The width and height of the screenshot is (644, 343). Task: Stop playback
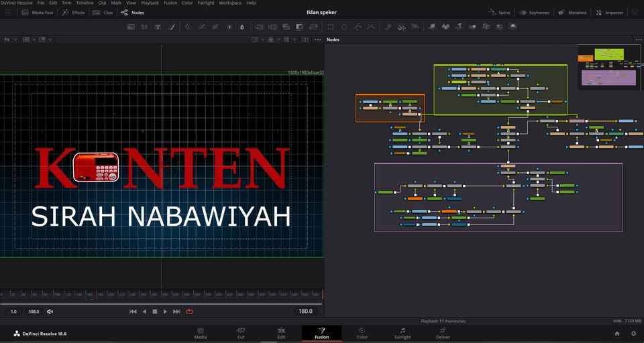click(155, 312)
